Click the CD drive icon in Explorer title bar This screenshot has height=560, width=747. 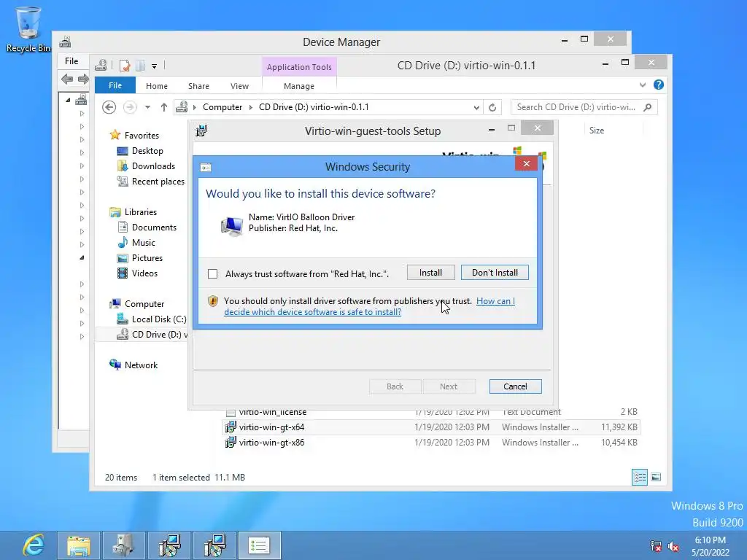click(101, 65)
